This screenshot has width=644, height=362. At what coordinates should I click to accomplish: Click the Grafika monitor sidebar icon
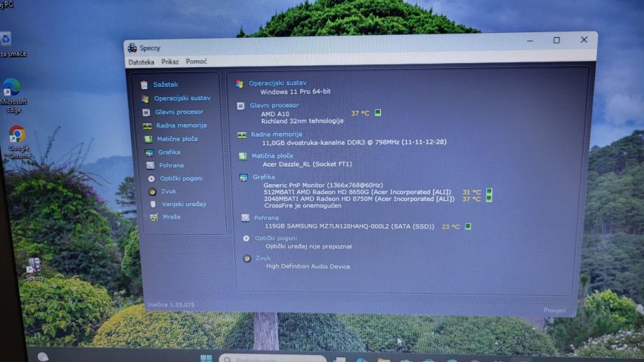[149, 153]
